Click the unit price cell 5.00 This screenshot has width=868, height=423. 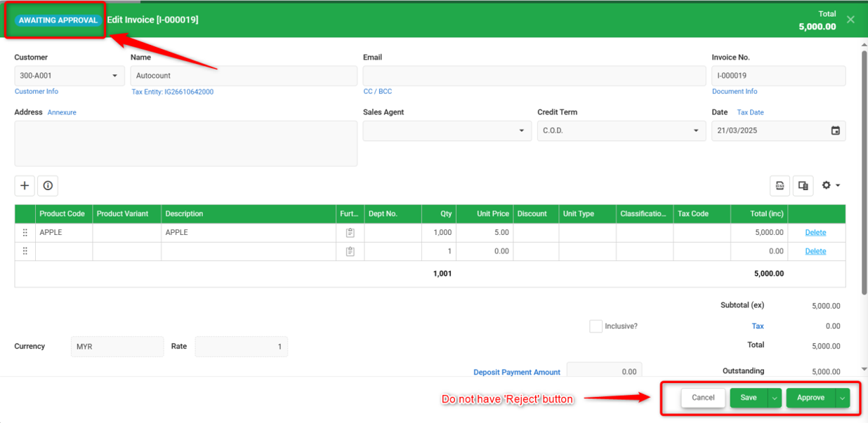[485, 232]
